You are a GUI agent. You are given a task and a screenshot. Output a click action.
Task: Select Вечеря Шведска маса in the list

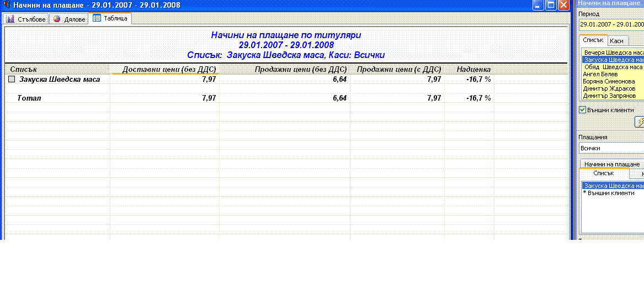coord(613,52)
